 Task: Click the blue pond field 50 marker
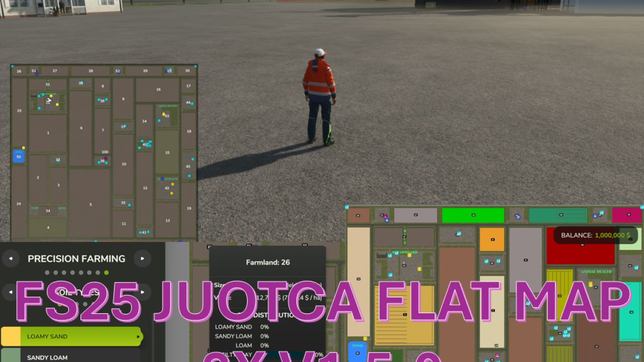[19, 156]
